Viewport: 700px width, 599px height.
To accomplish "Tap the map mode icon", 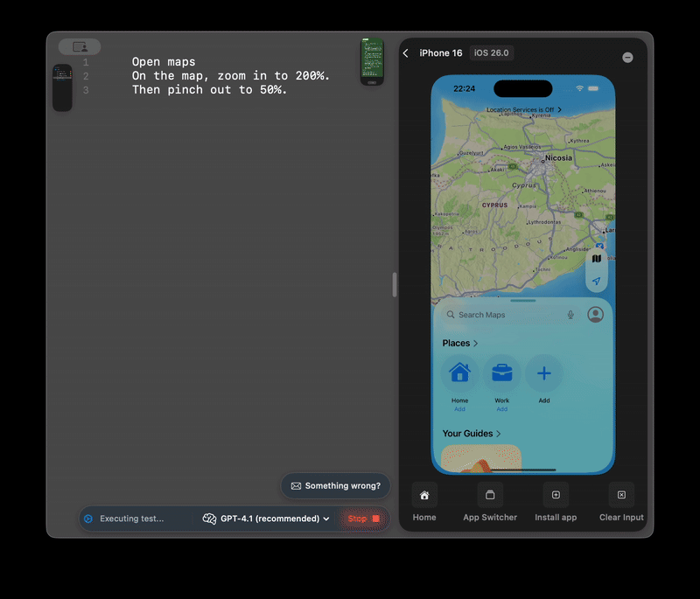I will coord(596,259).
